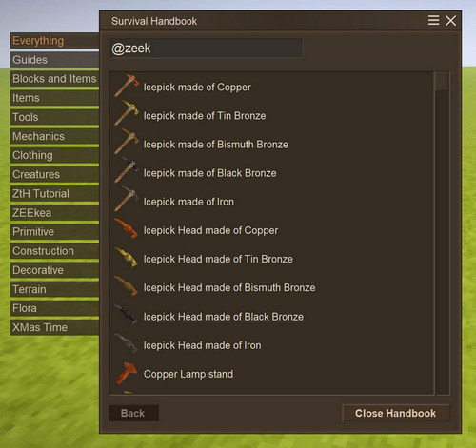Open the handbook hamburger menu
476x448 pixels.
pyautogui.click(x=433, y=21)
